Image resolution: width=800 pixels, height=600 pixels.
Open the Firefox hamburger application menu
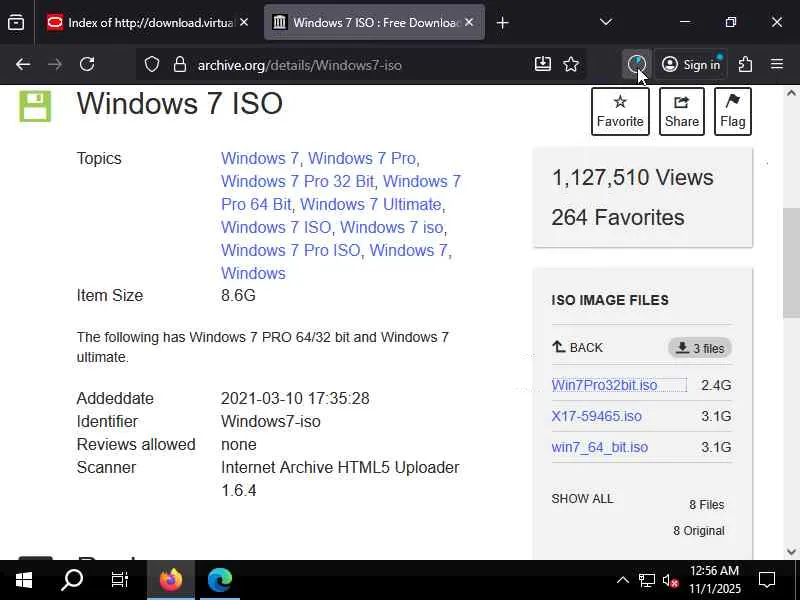point(777,64)
